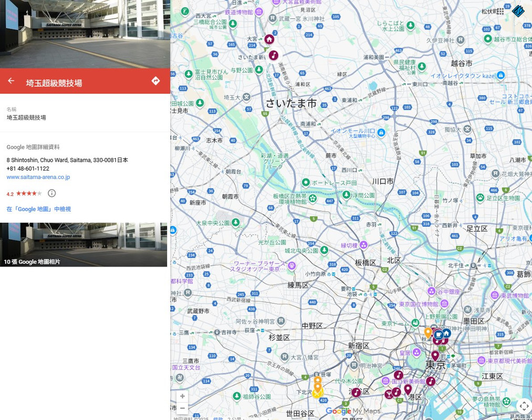
Task: Open the rating info icon
Action: click(51, 193)
